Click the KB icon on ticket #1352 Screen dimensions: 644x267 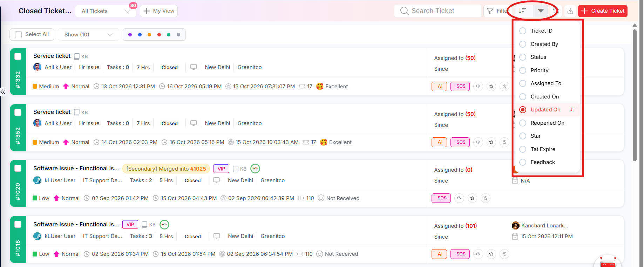[77, 112]
